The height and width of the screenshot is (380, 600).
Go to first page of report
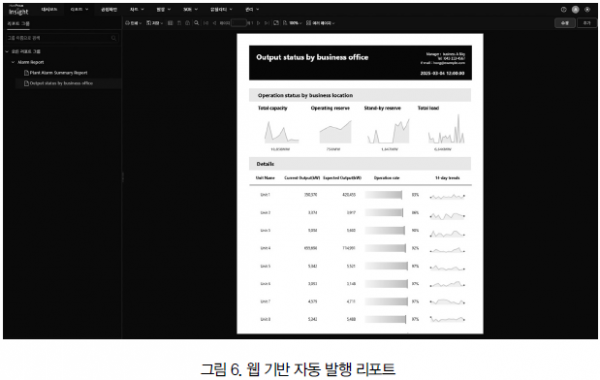[206, 23]
